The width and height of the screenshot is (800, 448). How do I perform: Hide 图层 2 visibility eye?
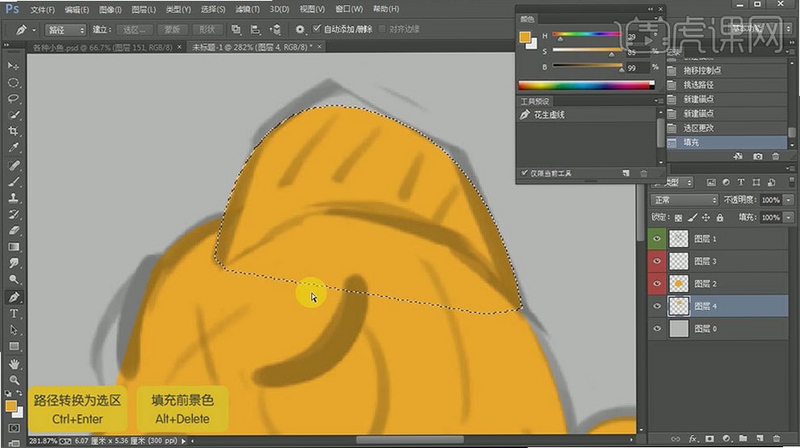click(657, 284)
